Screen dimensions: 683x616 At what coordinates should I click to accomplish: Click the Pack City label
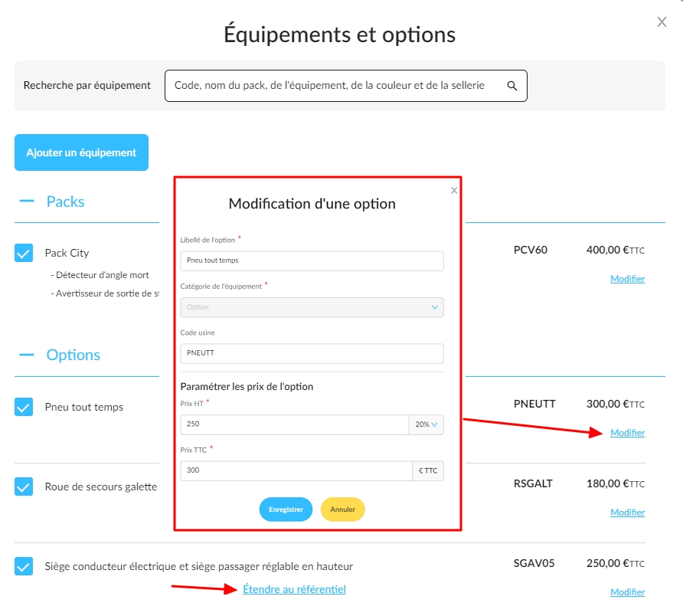pos(67,253)
